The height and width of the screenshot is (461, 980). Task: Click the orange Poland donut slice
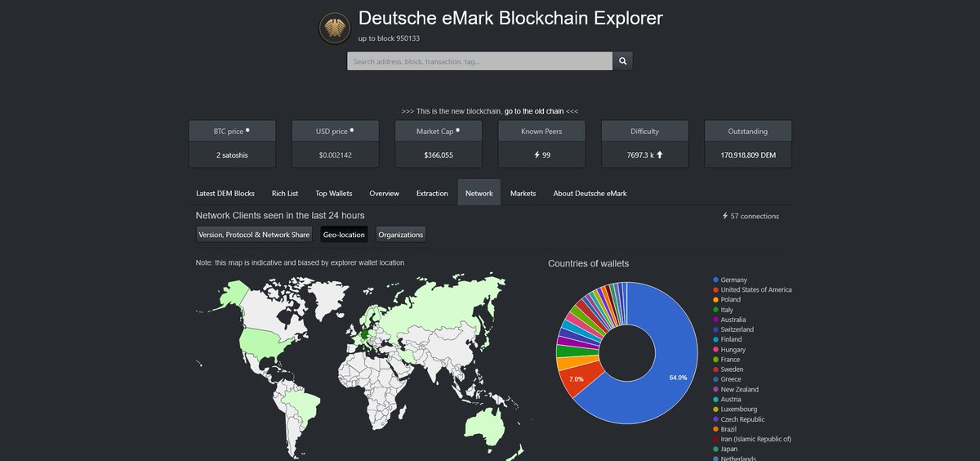pos(575,362)
